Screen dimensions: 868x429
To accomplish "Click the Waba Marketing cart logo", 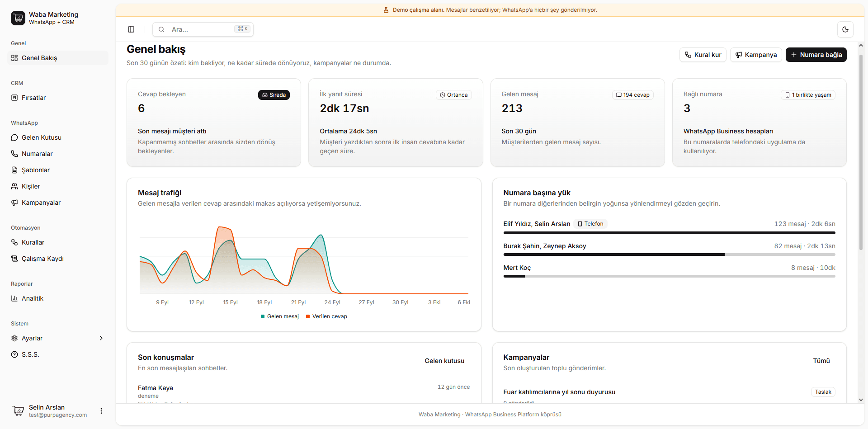I will (18, 18).
